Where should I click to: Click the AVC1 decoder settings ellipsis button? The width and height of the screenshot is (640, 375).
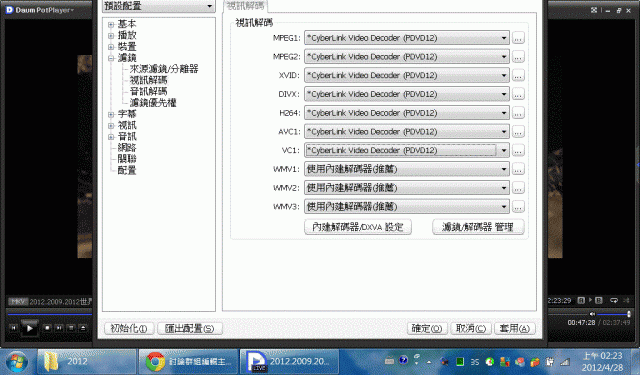click(518, 132)
